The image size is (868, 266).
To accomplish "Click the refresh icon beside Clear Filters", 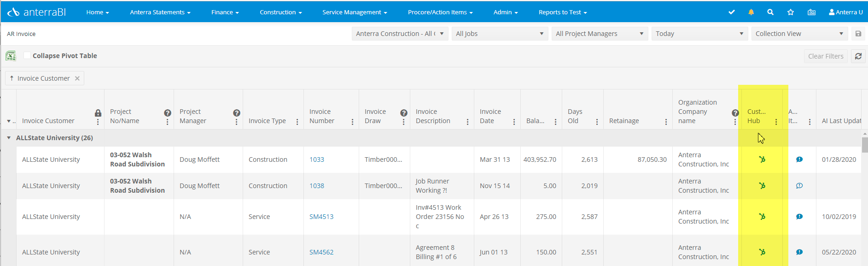I will tap(858, 56).
